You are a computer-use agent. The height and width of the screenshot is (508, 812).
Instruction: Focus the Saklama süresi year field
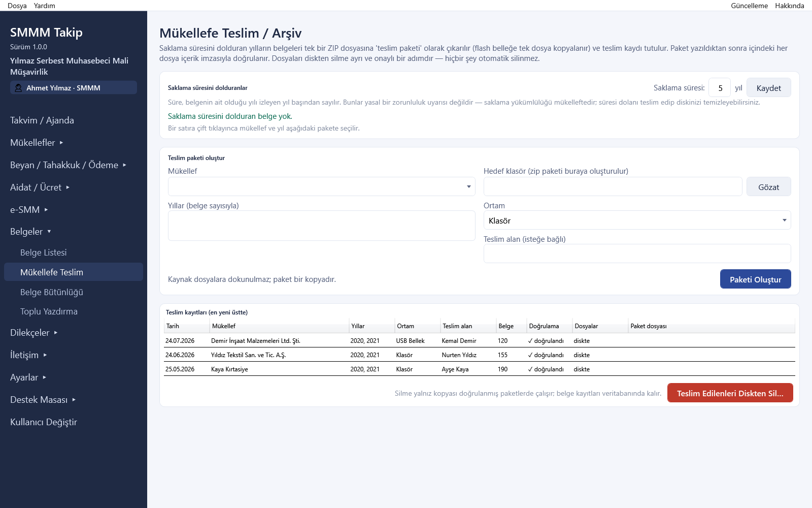(720, 87)
